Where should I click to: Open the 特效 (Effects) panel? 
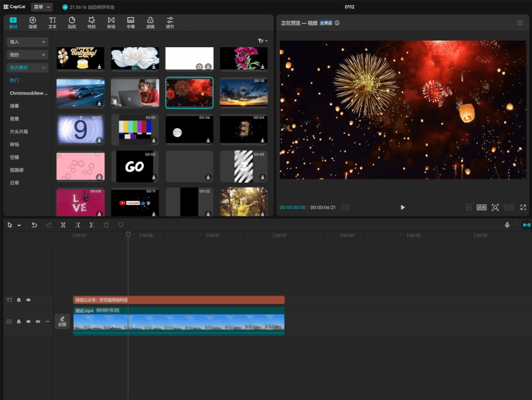(91, 22)
